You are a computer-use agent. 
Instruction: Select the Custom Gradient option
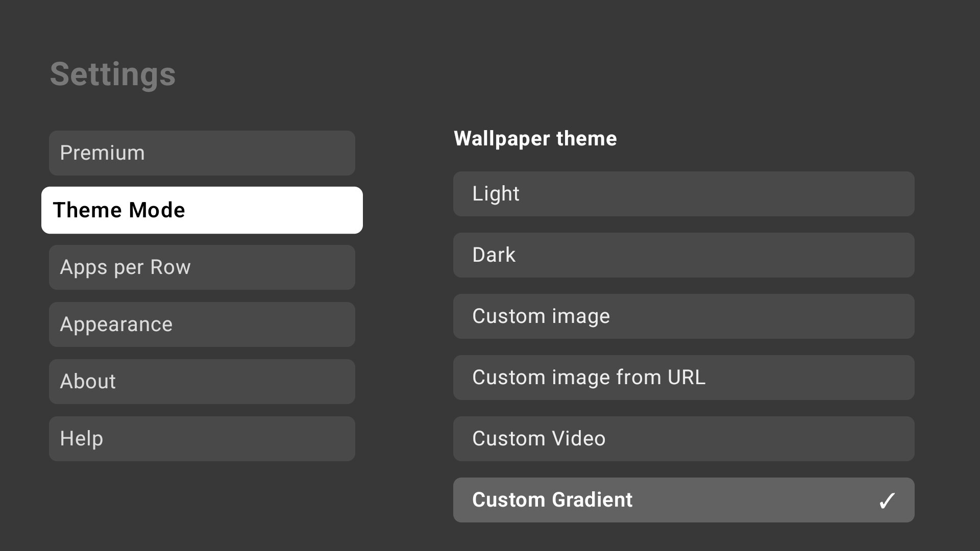click(683, 500)
